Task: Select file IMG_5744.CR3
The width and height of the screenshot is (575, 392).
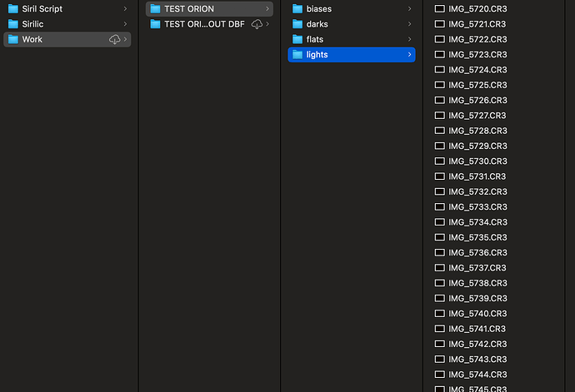Action: [x=477, y=375]
